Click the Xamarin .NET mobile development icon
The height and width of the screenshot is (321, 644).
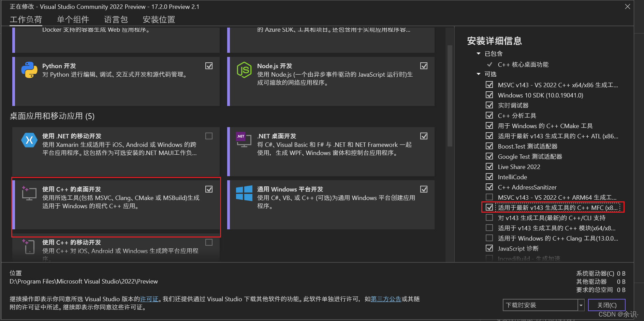29,140
